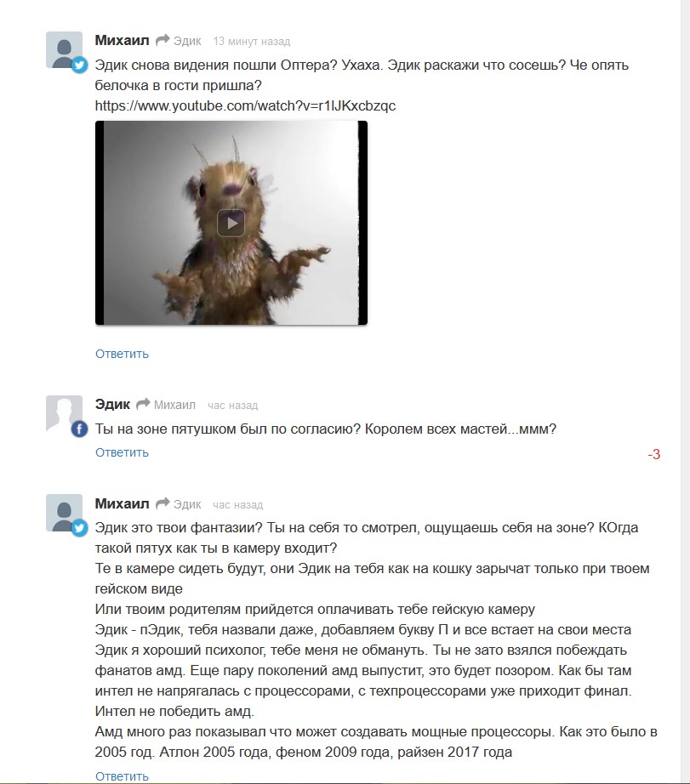
Task: Click the Twitter badge on Михаил's first avatar
Action: (79, 65)
